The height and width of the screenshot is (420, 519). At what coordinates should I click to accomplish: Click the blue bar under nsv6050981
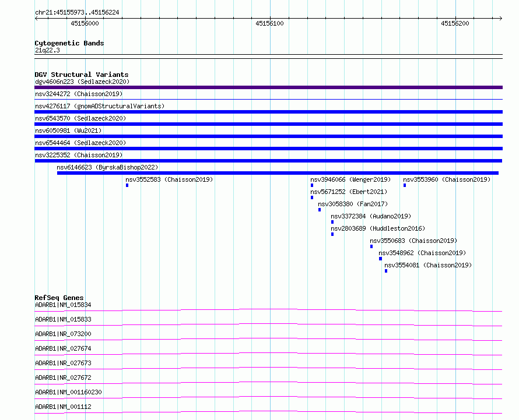click(268, 136)
